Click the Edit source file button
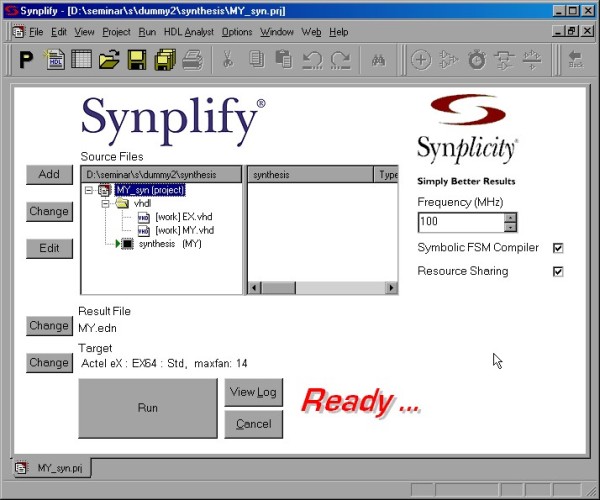 pos(49,249)
